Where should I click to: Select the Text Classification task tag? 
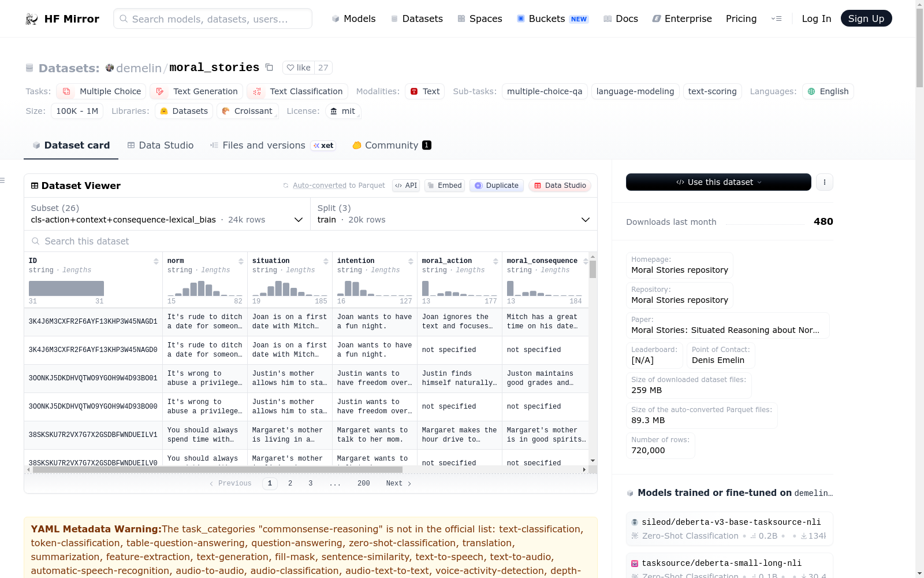tap(297, 91)
